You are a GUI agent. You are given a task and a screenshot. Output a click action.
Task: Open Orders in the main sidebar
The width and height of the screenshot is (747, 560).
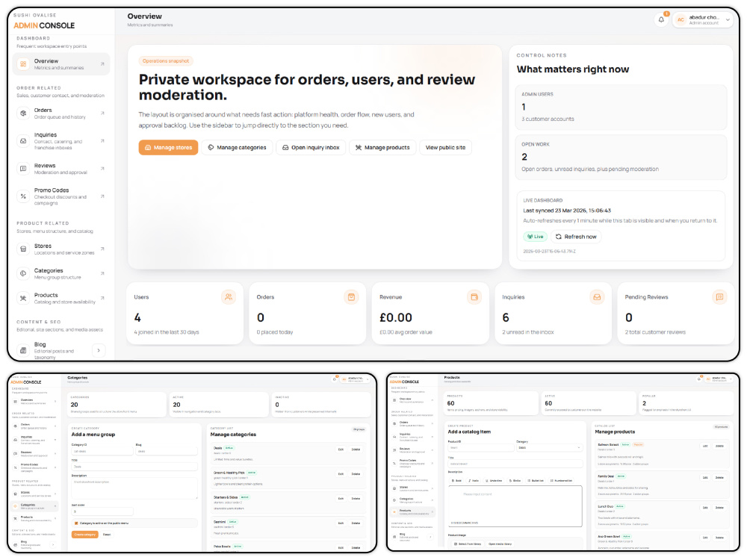click(61, 113)
